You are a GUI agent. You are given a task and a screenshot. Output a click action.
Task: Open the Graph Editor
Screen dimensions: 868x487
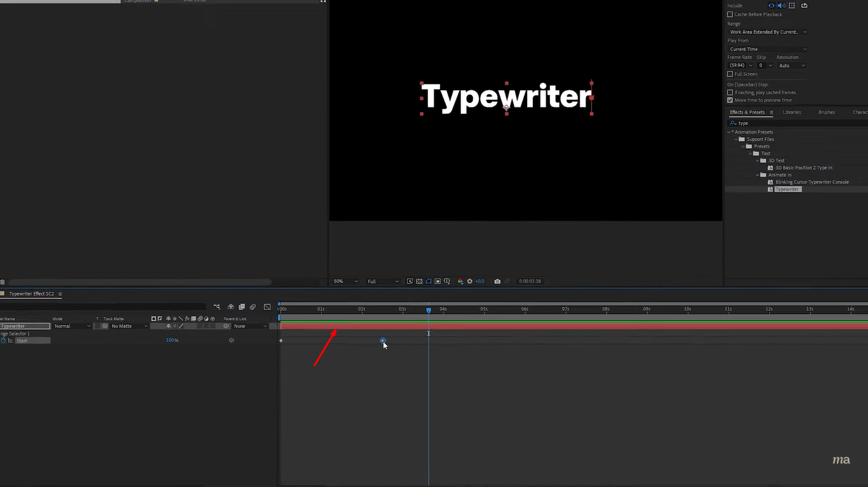tap(267, 306)
